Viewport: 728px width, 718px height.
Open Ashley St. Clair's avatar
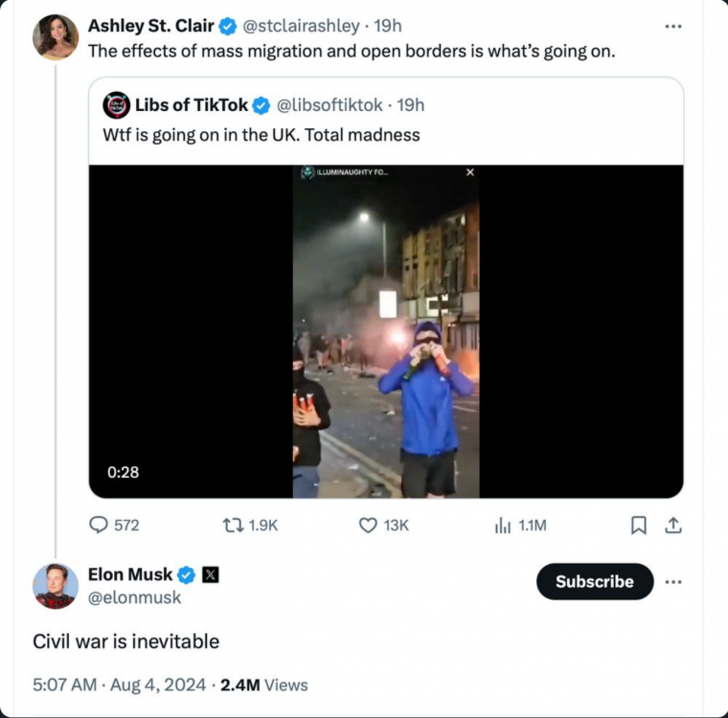[56, 37]
